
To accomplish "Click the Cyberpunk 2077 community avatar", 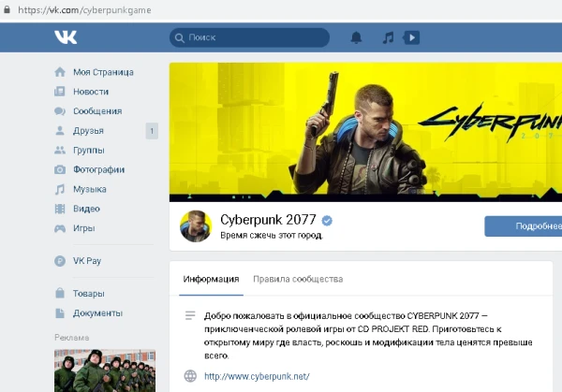I will (196, 226).
